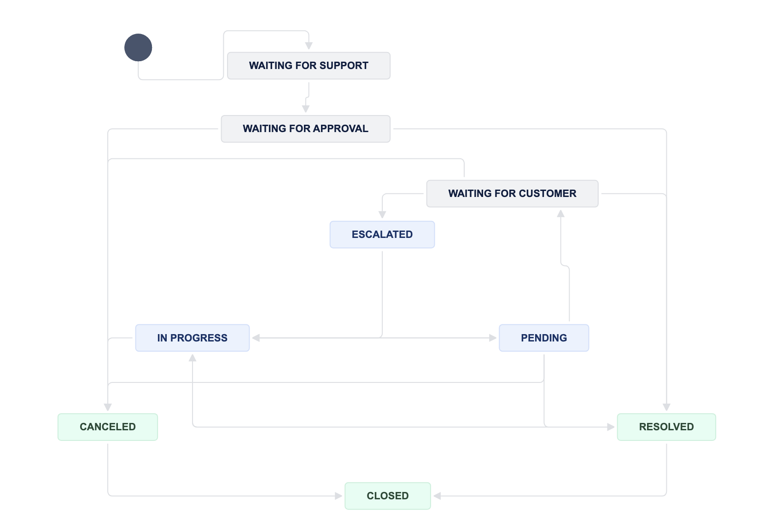770x532 pixels.
Task: Click the arrowhead entering IN PROGRESS from right
Action: point(256,338)
